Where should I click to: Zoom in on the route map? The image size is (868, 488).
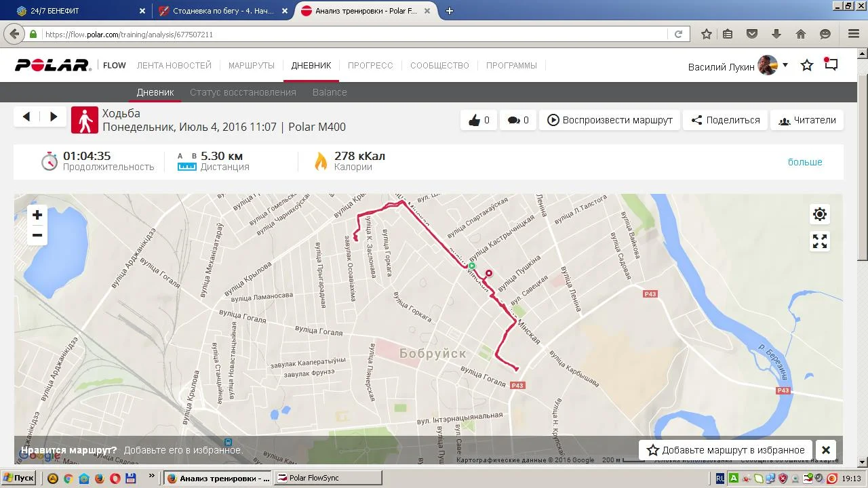coord(37,215)
